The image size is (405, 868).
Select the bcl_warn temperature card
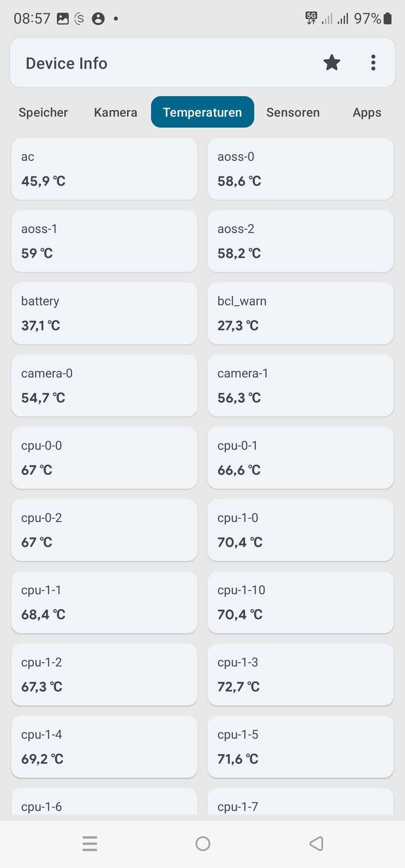[300, 313]
